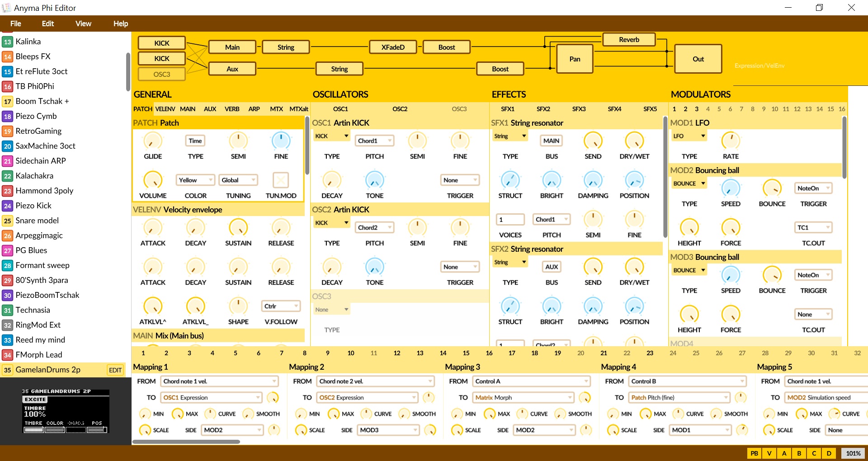Open the V.FOLLOW dropdown showing Ctrlr
Image resolution: width=868 pixels, height=461 pixels.
tap(281, 306)
